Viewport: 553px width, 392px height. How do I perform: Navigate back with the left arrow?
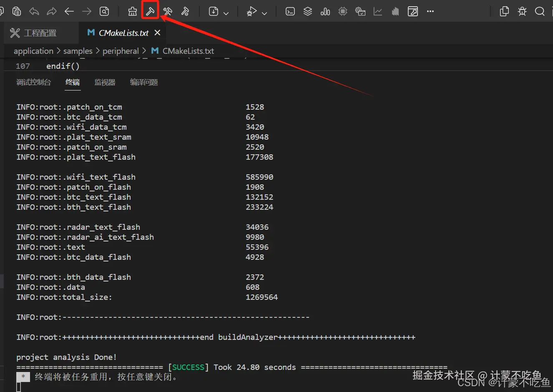(69, 11)
